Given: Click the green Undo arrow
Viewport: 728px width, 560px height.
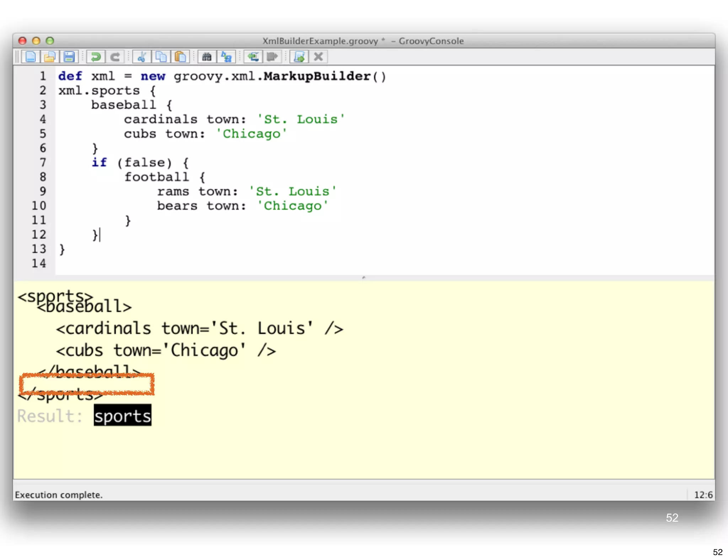Looking at the screenshot, I should click(x=96, y=57).
